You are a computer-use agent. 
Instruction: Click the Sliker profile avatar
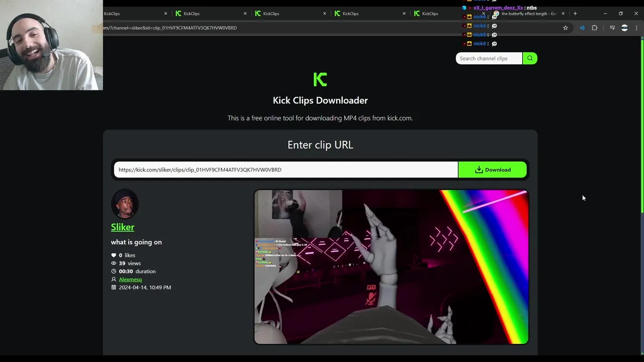[124, 204]
